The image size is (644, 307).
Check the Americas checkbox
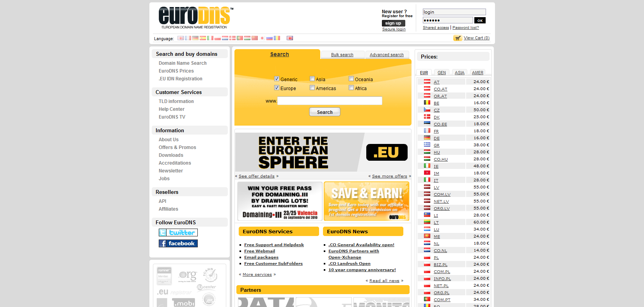[x=312, y=88]
